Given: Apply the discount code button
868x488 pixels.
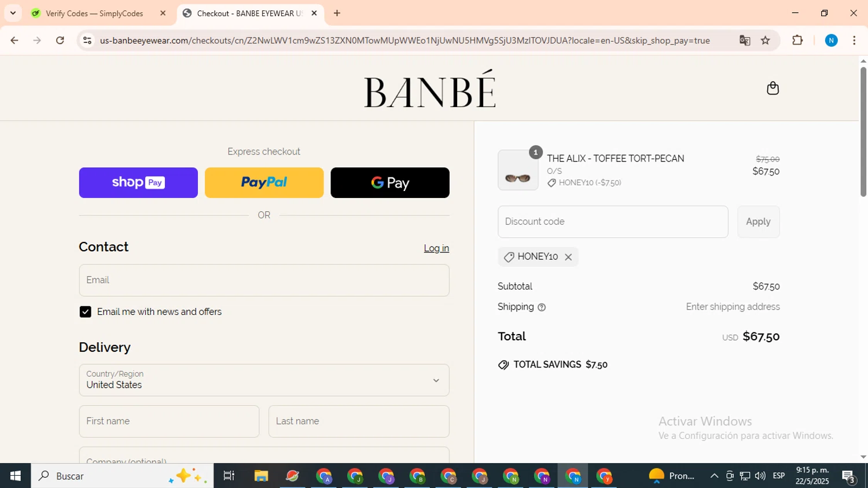Looking at the screenshot, I should (758, 222).
